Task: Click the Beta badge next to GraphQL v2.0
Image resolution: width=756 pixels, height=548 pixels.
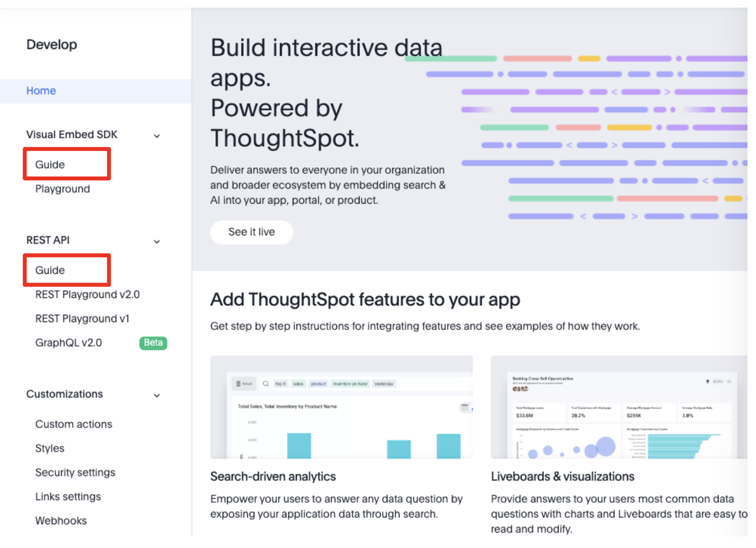Action: pos(153,343)
